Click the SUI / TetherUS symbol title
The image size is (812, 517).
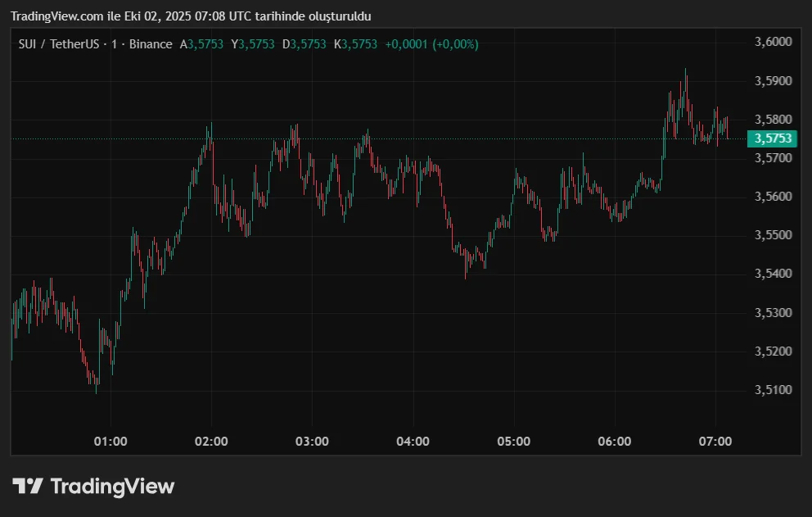click(x=55, y=44)
